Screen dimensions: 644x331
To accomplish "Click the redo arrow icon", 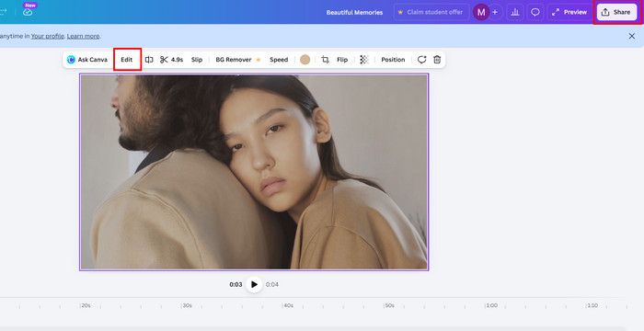I will 4,12.
